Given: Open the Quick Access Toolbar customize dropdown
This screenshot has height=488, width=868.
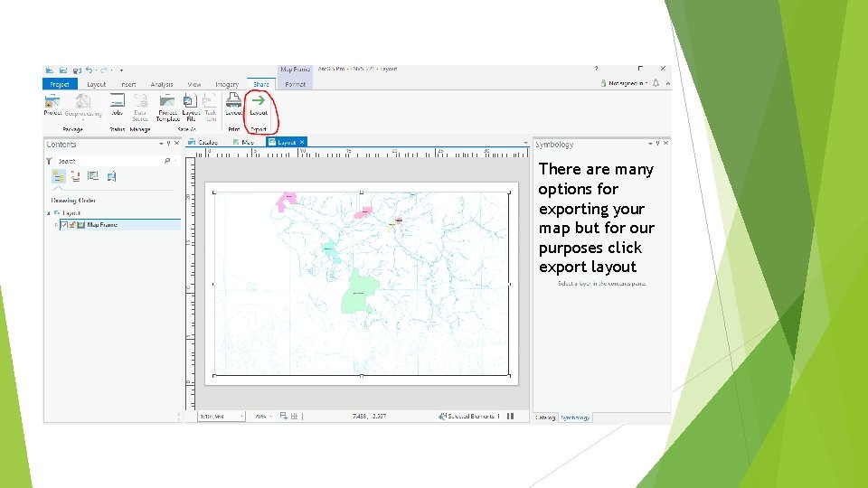Looking at the screenshot, I should 121,70.
